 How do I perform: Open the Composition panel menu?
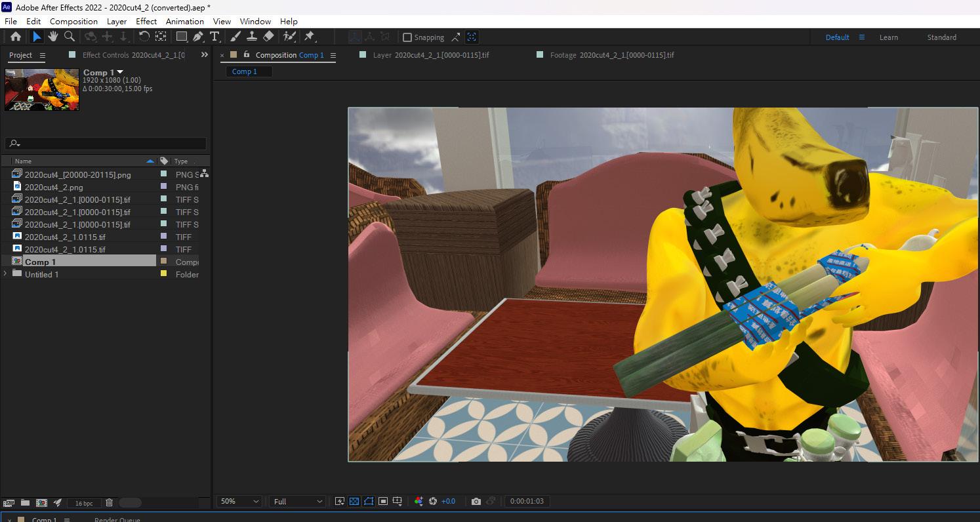click(x=333, y=55)
